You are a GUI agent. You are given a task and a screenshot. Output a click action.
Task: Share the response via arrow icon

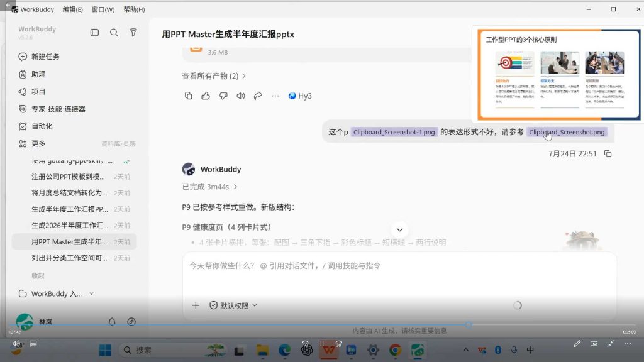pos(258,96)
